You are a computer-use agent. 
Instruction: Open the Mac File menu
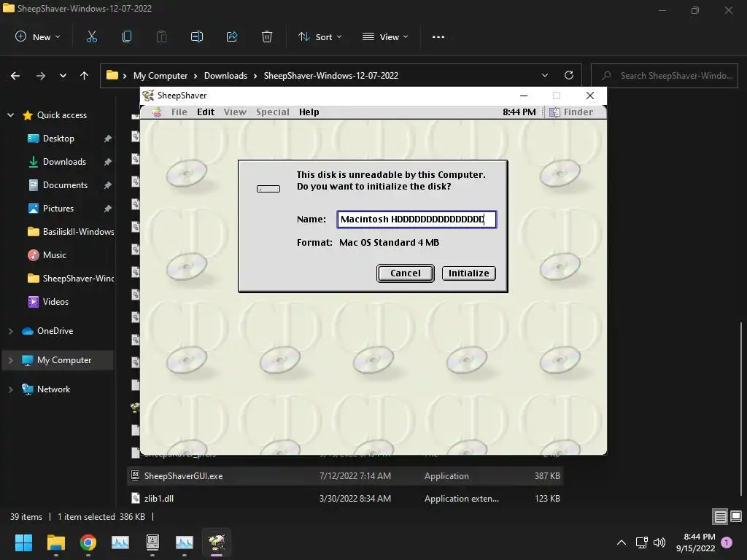click(x=179, y=112)
